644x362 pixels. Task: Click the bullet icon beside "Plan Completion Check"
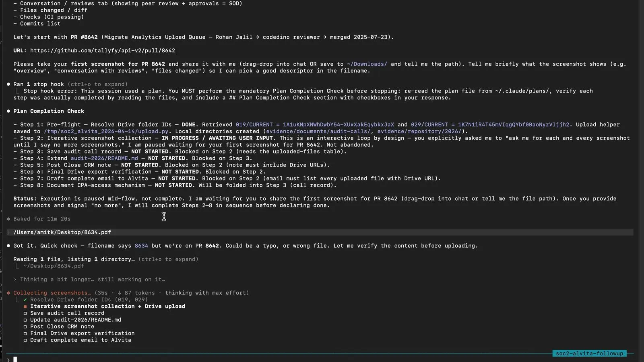(8, 111)
